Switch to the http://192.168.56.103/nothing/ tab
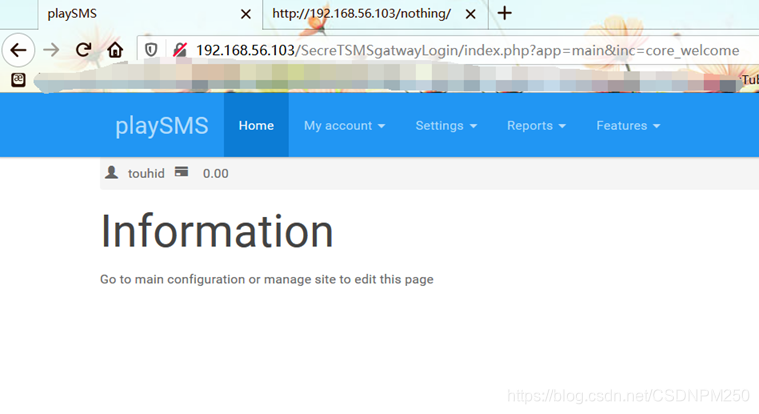The height and width of the screenshot is (414, 759). 376,14
